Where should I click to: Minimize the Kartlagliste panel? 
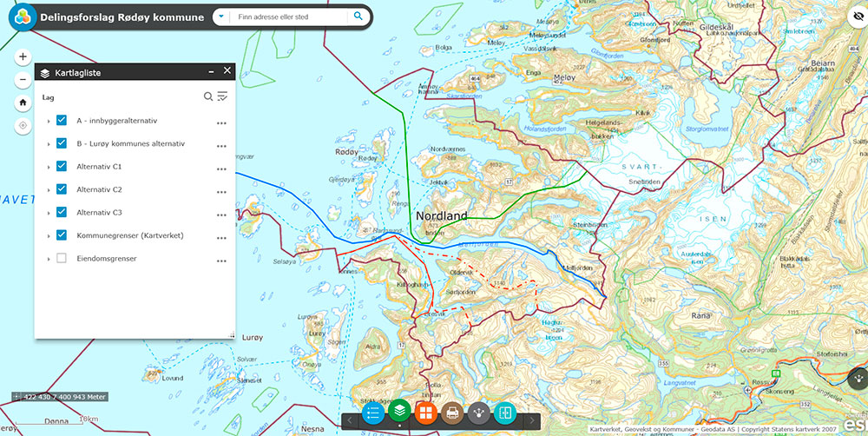tap(211, 73)
